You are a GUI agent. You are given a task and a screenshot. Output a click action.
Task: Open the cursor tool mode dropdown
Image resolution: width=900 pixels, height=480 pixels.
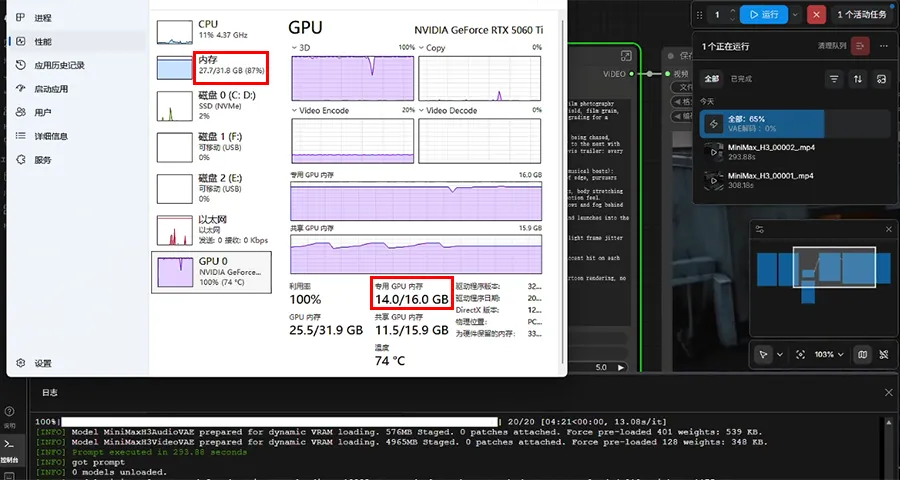point(779,355)
